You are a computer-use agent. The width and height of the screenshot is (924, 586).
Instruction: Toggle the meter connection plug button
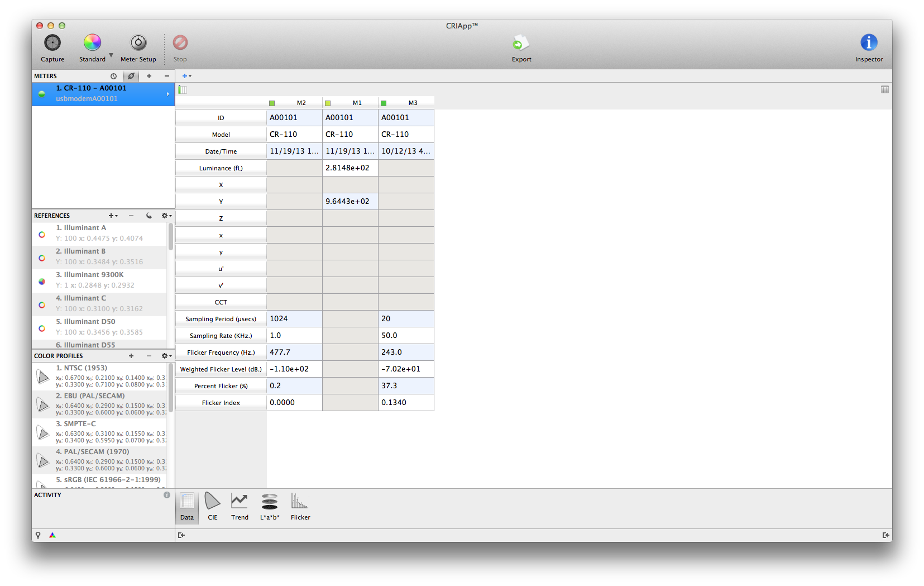131,76
